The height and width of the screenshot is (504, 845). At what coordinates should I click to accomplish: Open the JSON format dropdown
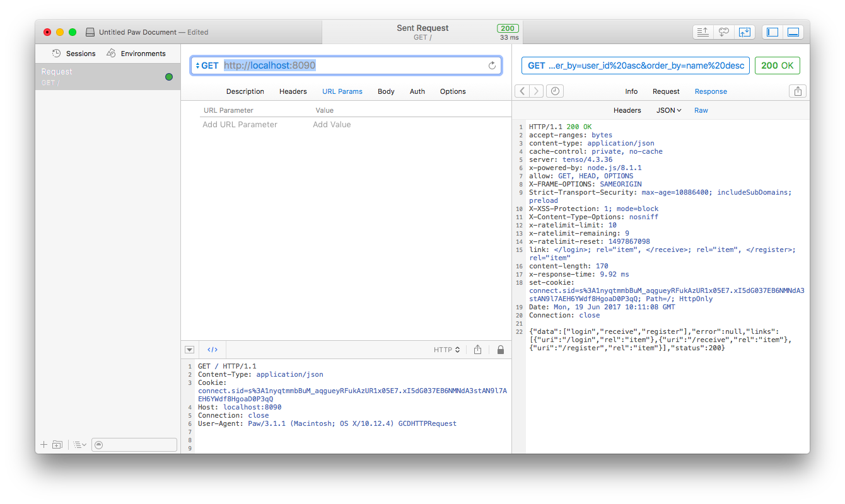pos(669,110)
